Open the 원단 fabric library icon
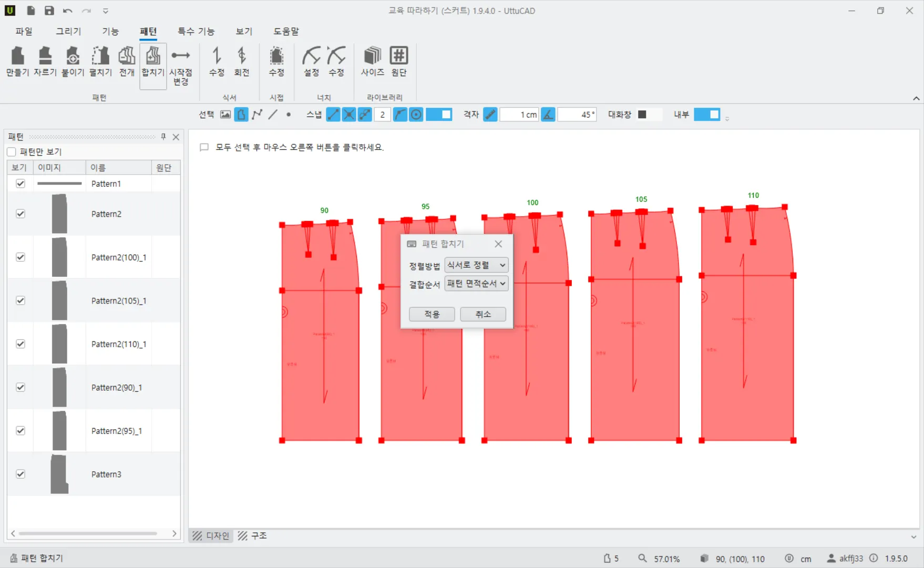Screen dimensions: 924x568 399,62
